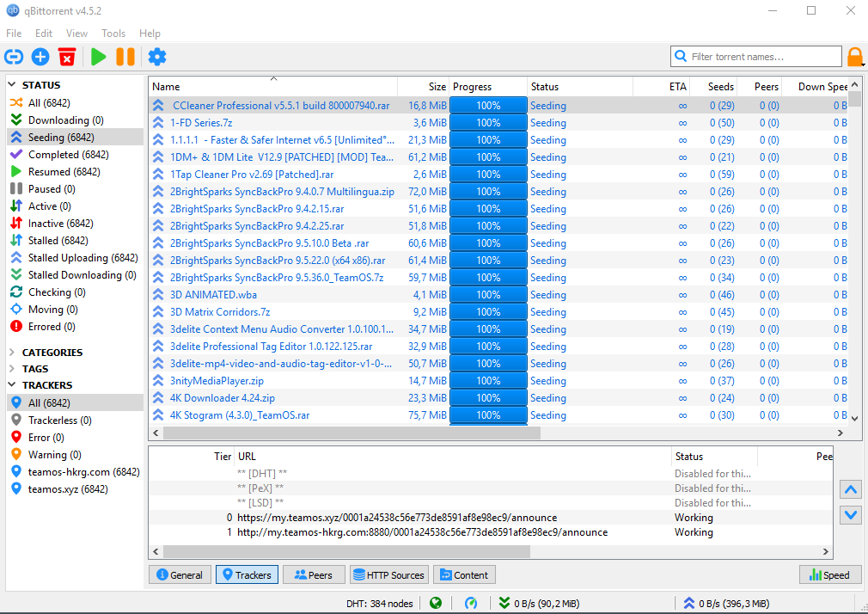Viewport: 868px width, 614px height.
Task: Expand the TAGS section
Action: click(12, 369)
